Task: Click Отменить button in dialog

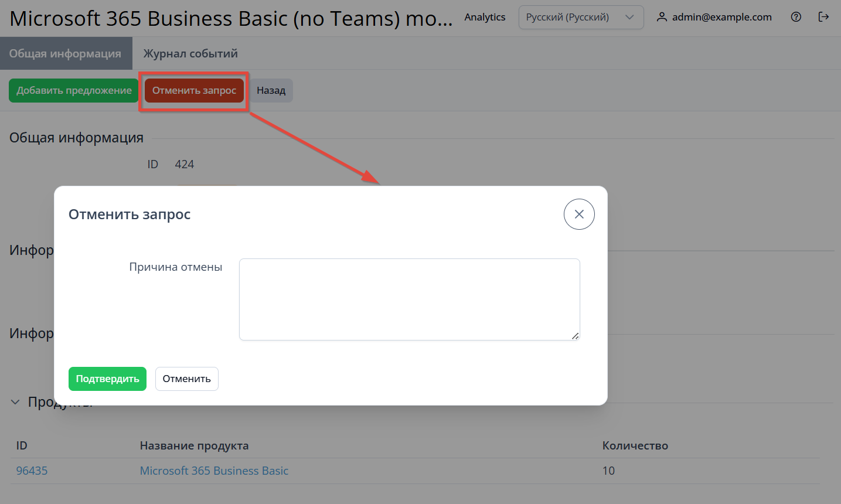Action: 186,379
